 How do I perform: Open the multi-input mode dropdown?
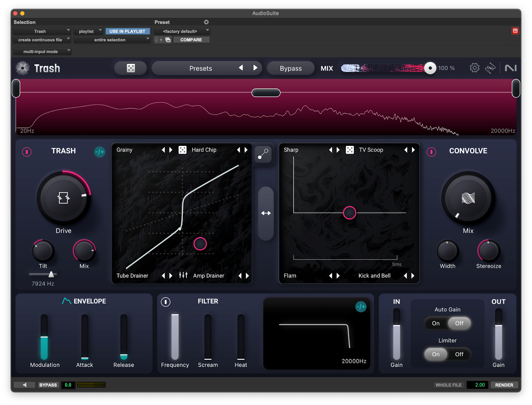tap(42, 51)
